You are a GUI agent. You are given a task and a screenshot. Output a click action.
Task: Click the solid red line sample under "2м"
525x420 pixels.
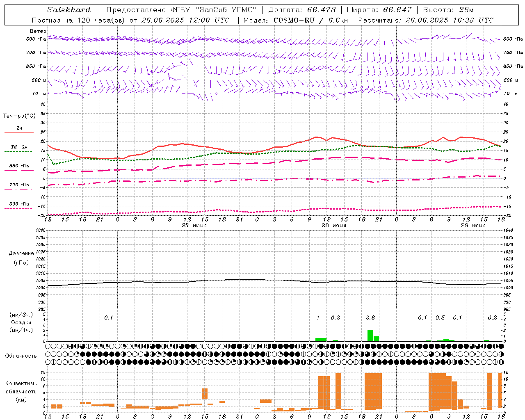pos(19,132)
